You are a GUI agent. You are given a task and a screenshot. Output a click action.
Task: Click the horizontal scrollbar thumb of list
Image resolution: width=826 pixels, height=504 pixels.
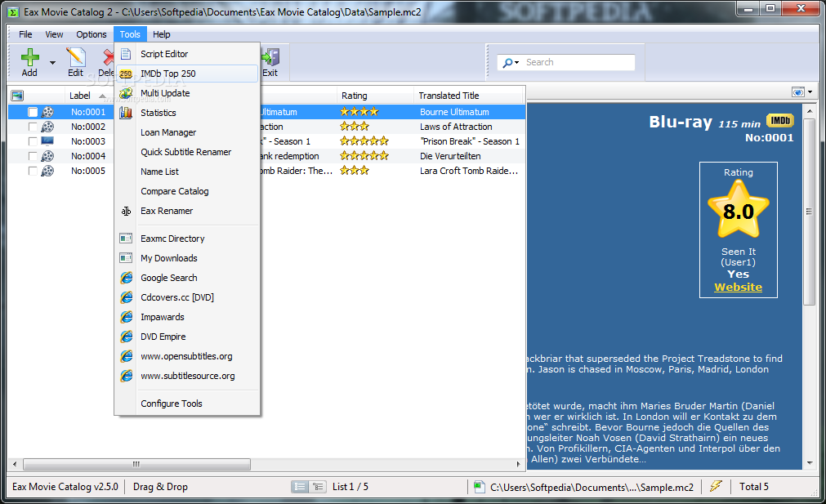[x=136, y=464]
